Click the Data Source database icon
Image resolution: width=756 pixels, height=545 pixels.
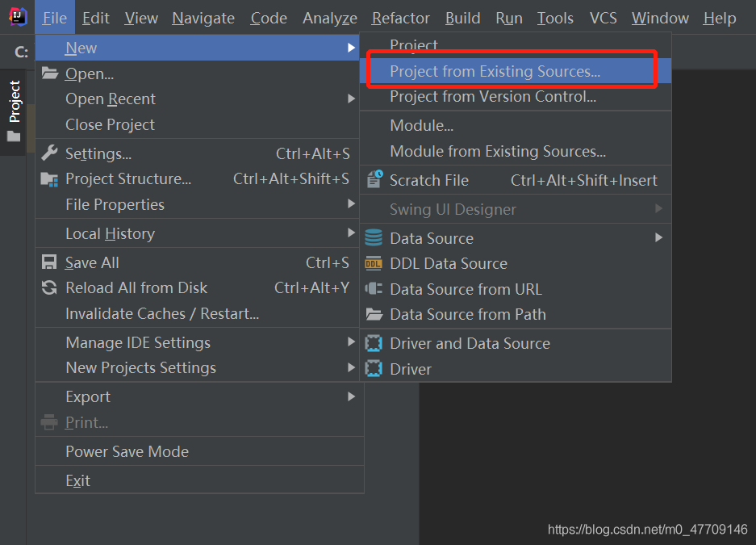[x=374, y=238]
